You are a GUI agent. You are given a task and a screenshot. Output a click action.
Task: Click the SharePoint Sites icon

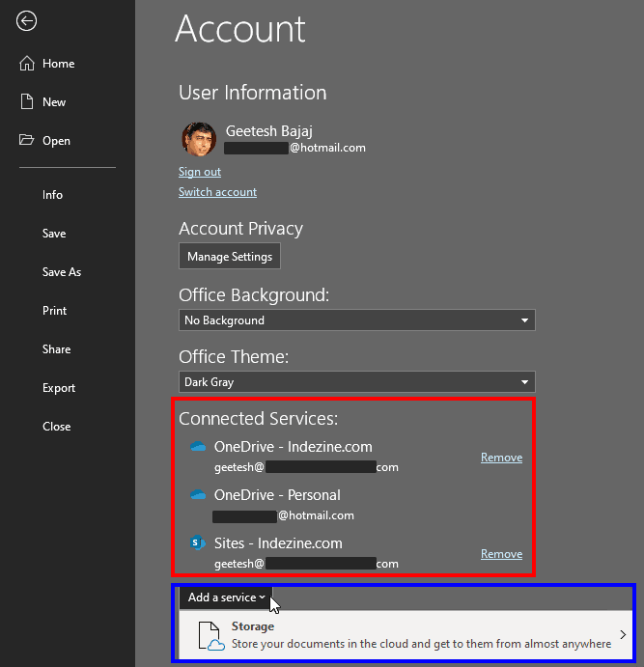(198, 542)
